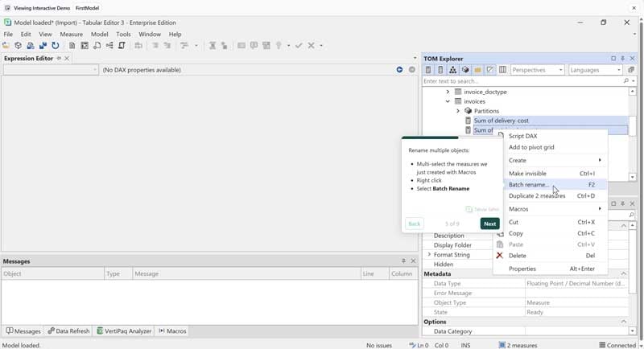This screenshot has width=644, height=349.
Task: Open the Languages dropdown
Action: 595,70
